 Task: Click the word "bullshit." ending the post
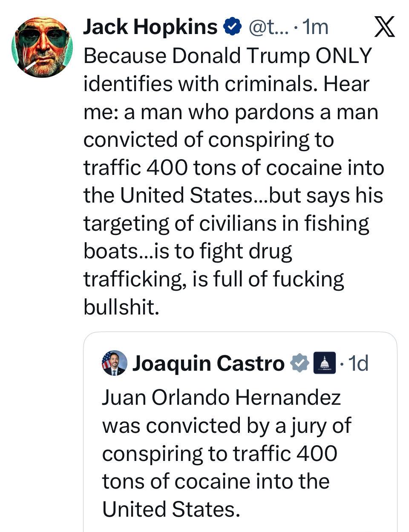(x=121, y=307)
